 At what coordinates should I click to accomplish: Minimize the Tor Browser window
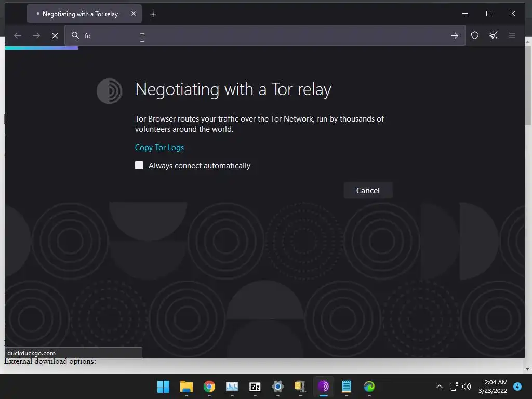465,14
